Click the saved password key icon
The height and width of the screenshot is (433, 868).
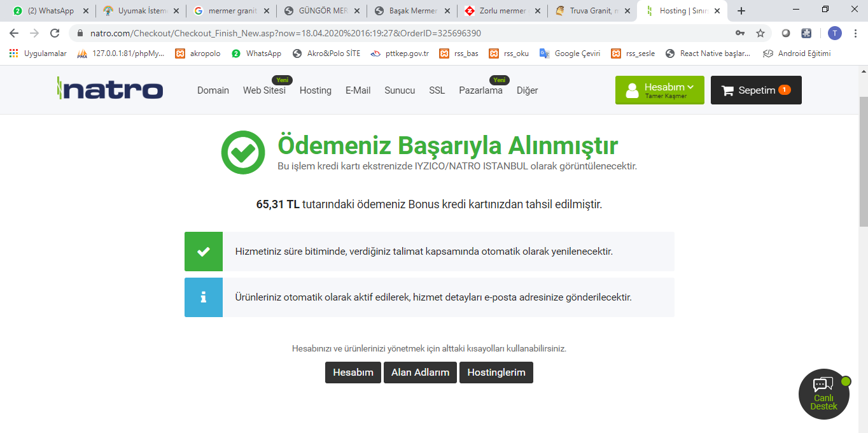click(740, 33)
